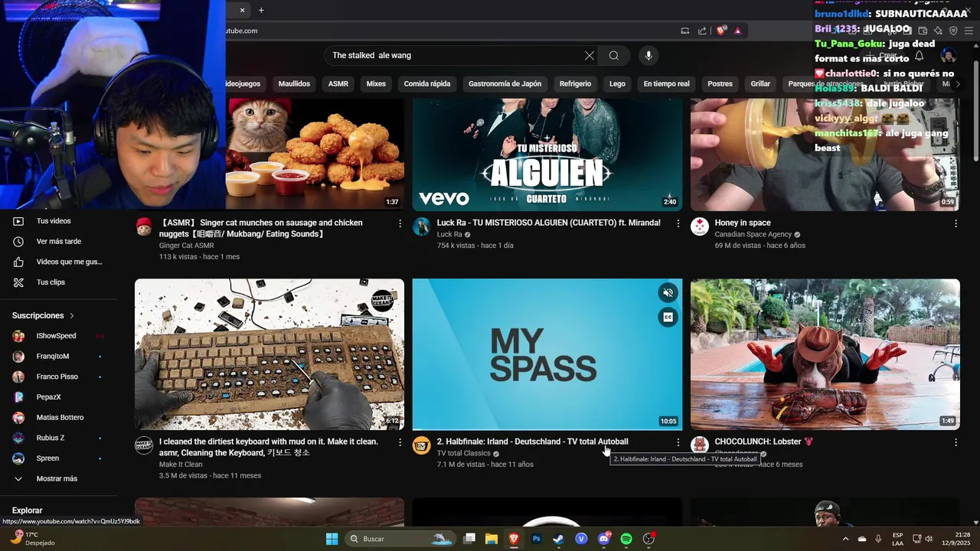Open options for Luck Ra video

point(678,223)
